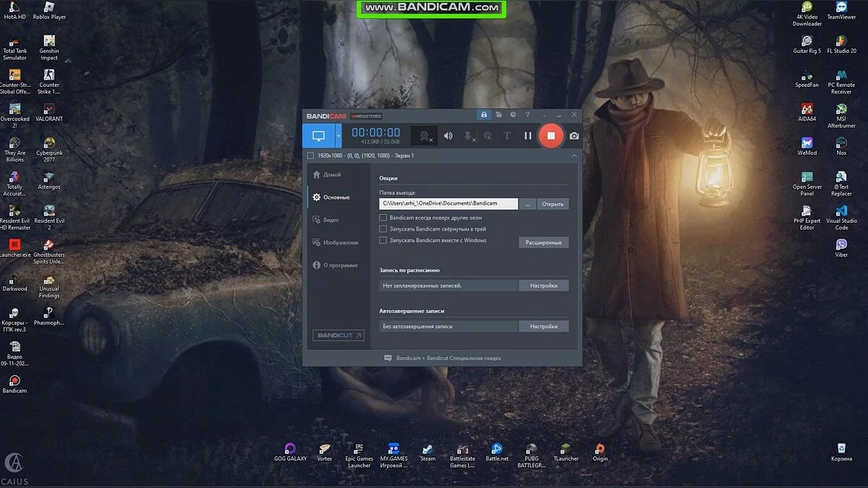The width and height of the screenshot is (868, 488).
Task: Toggle the microphone icon
Action: pyautogui.click(x=469, y=135)
